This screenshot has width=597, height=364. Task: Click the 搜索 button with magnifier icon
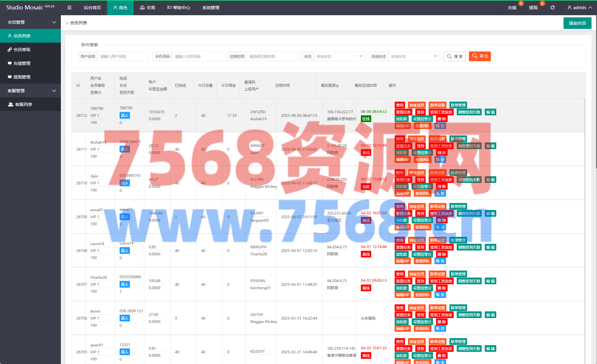click(x=455, y=56)
